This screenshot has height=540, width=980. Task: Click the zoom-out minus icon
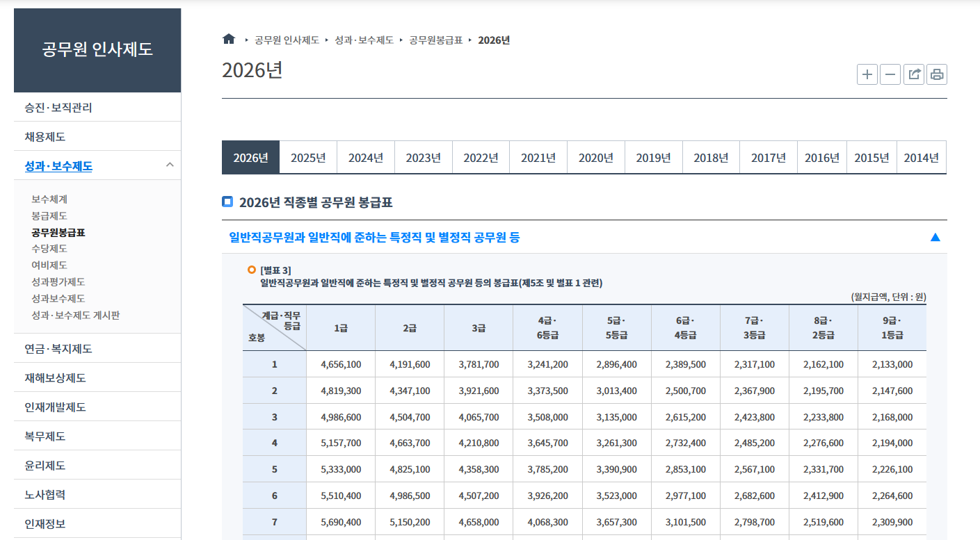890,74
